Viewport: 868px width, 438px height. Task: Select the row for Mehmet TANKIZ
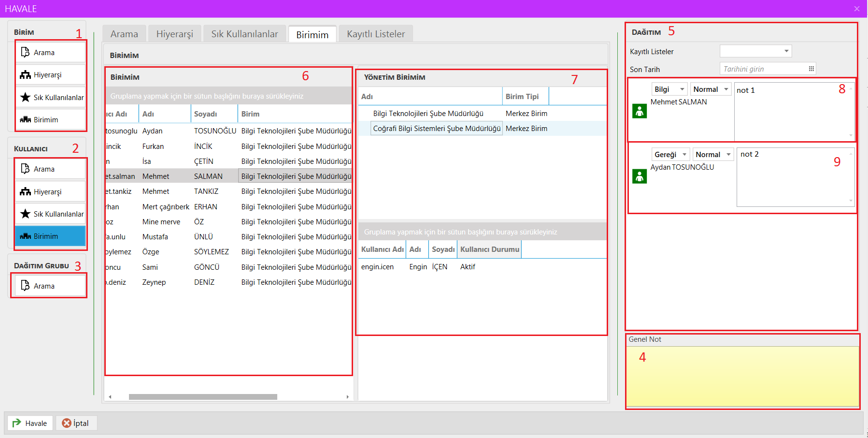228,191
